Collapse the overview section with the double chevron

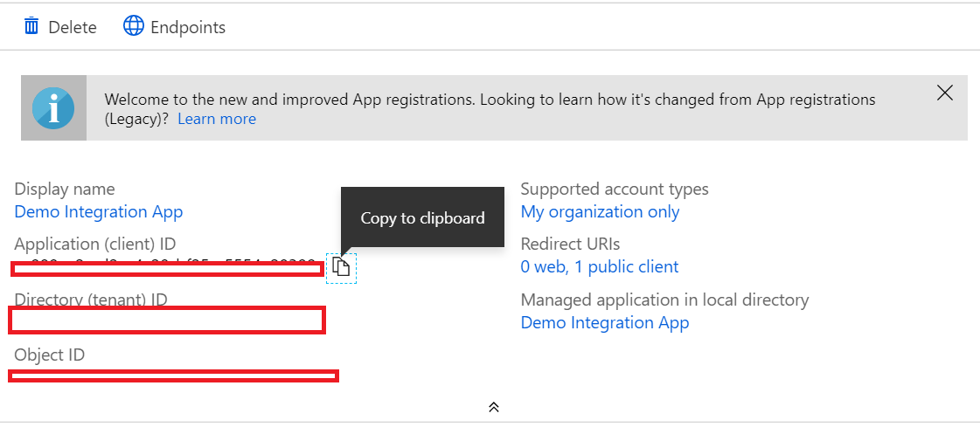[493, 407]
